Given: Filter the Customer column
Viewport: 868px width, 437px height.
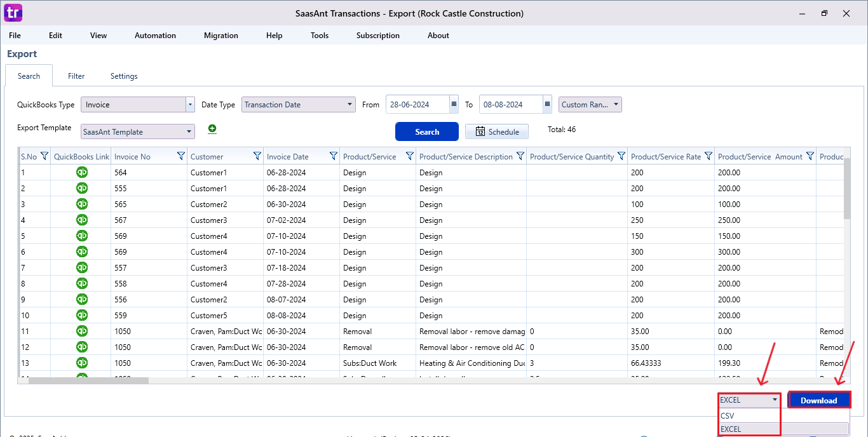Looking at the screenshot, I should 257,156.
